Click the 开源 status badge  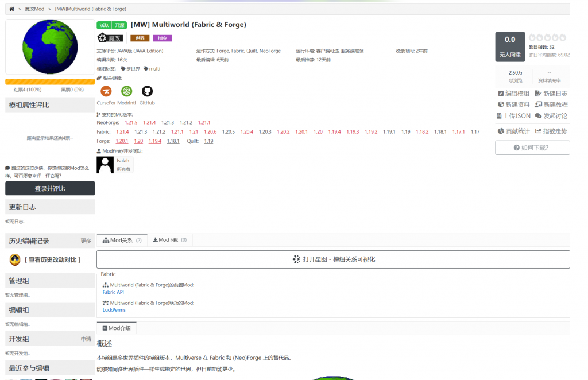tap(119, 25)
